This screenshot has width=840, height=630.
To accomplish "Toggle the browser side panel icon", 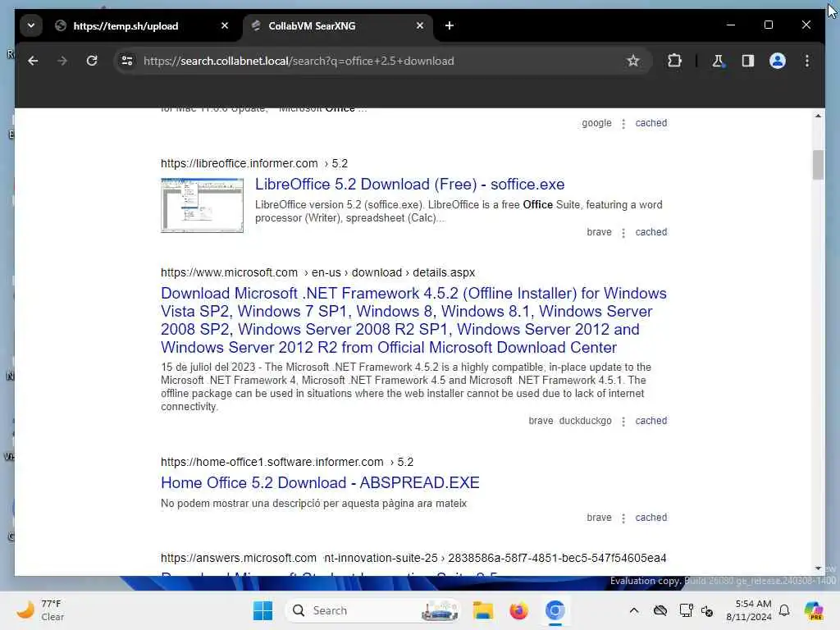I will [x=748, y=61].
